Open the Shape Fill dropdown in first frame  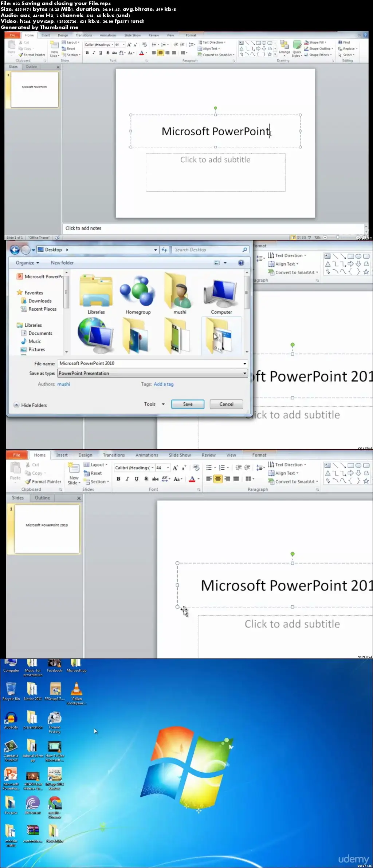315,42
